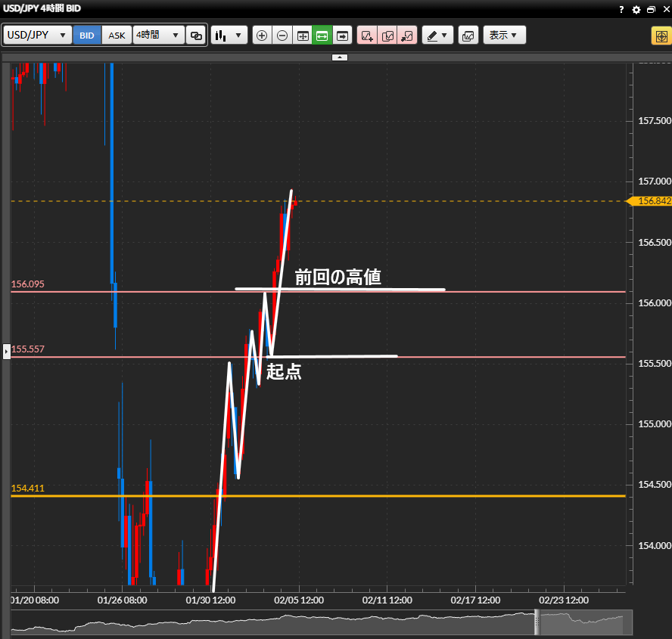Image resolution: width=672 pixels, height=639 pixels.
Task: Click the add new chart icon
Action: coord(368,36)
